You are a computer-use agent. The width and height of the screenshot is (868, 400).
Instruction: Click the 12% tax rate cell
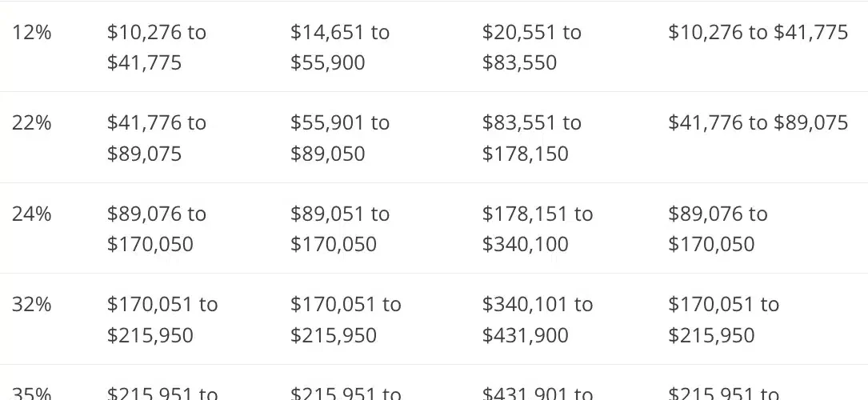click(x=32, y=33)
